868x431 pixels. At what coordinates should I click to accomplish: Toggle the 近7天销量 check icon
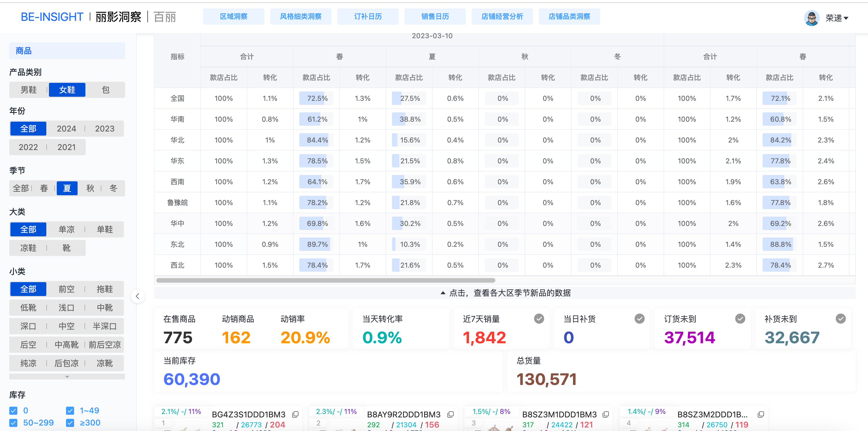pos(539,318)
